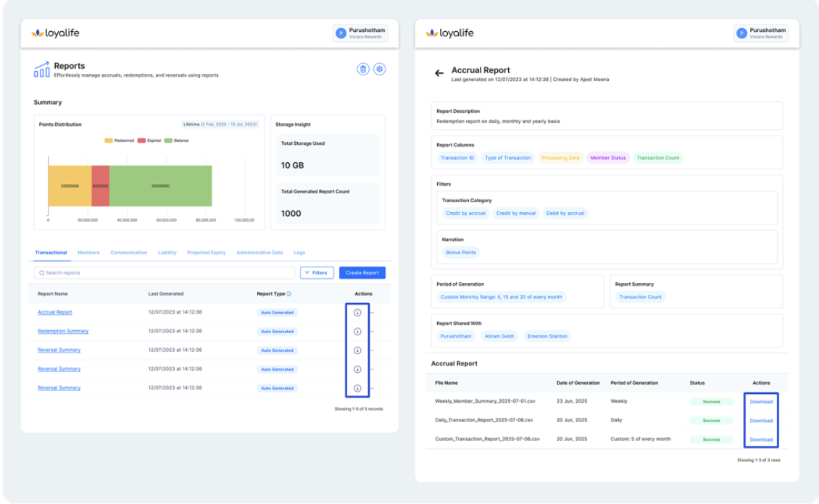The image size is (819, 504).
Task: Click the File Name column header
Action: [446, 383]
